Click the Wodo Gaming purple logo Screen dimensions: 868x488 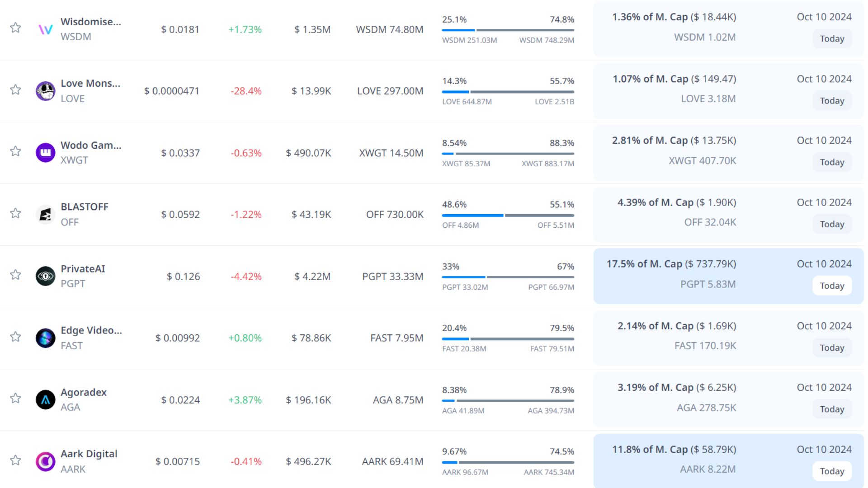(x=45, y=153)
